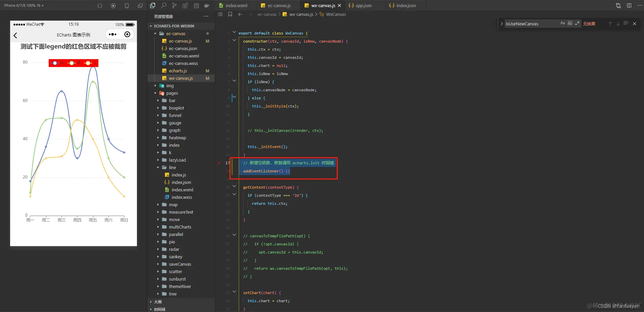The width and height of the screenshot is (644, 312).
Task: Open index.wxss under the line folder
Action: point(181,197)
